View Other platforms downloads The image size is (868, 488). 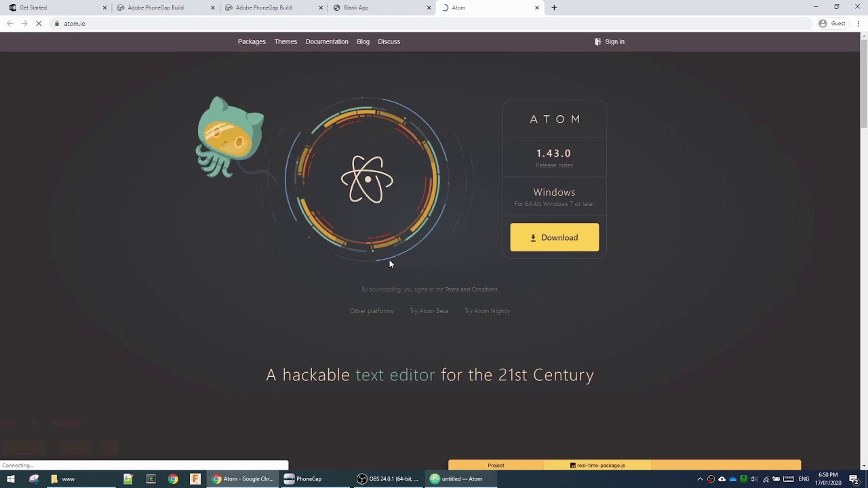[x=372, y=311]
